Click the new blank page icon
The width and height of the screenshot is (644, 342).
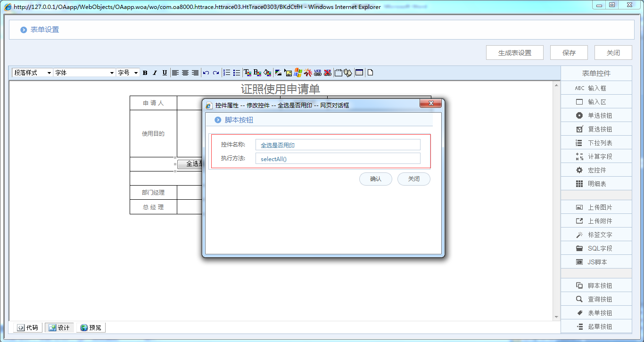(x=371, y=73)
